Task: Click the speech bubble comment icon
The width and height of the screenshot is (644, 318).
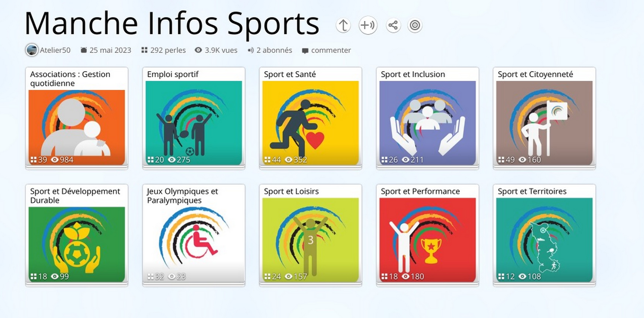Action: (305, 50)
